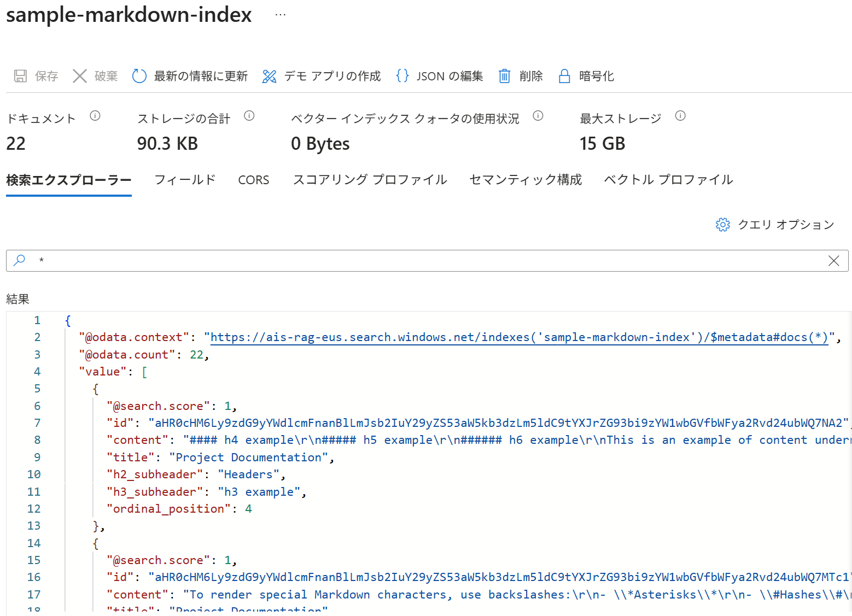Click the "h2_subheader": "Headers" line
Image resolution: width=852 pixels, height=616 pixels.
click(x=196, y=474)
